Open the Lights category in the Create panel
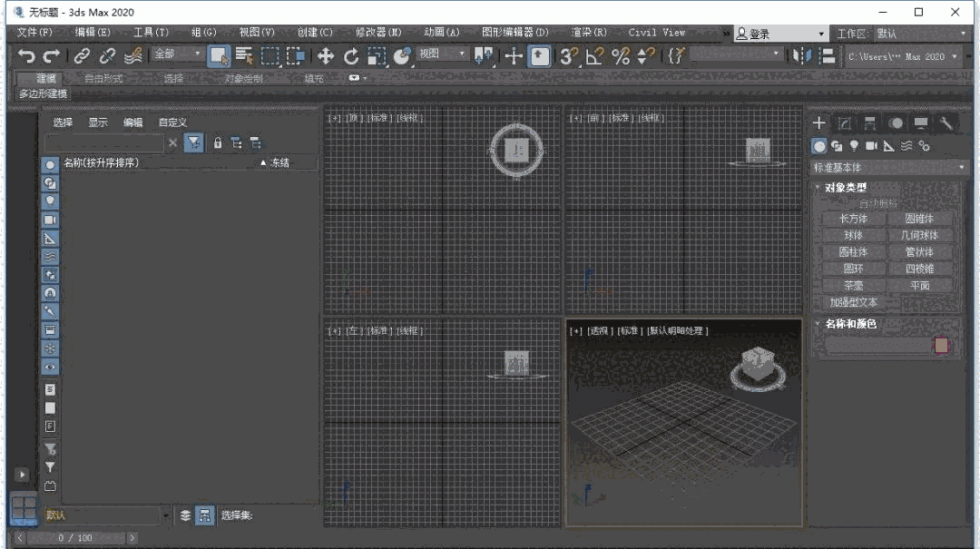980x549 pixels. pyautogui.click(x=854, y=145)
